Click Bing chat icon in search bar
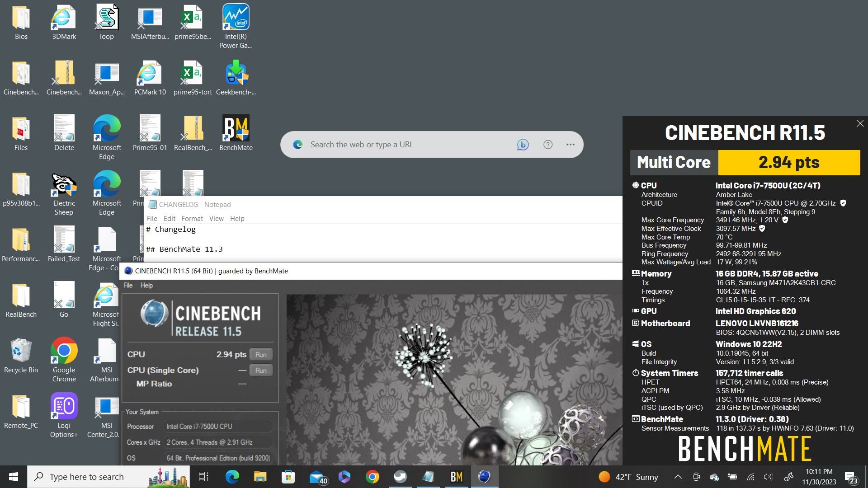 [523, 145]
